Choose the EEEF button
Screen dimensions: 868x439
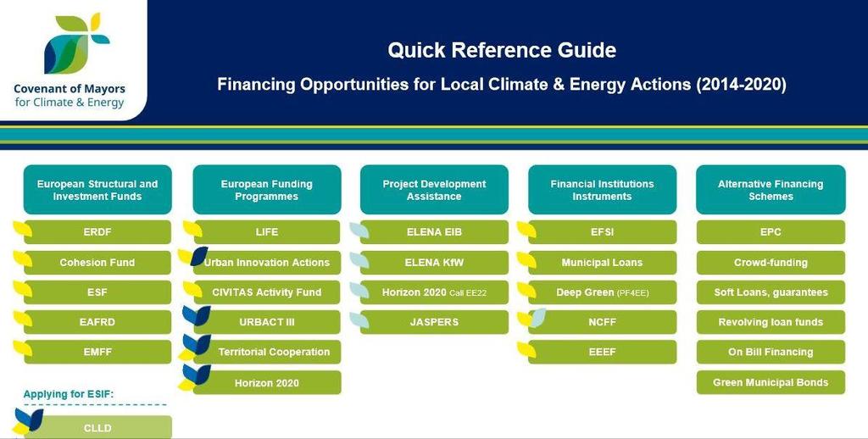(603, 352)
